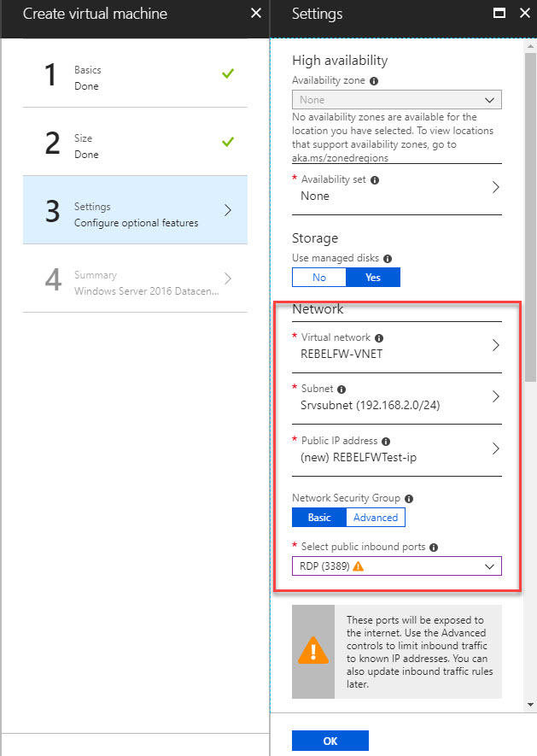
Task: Maximize the Settings blade
Action: (499, 13)
